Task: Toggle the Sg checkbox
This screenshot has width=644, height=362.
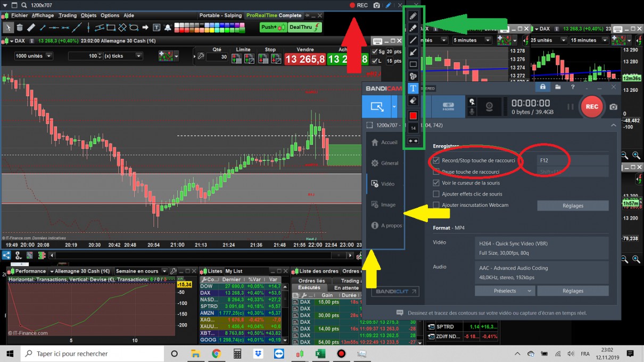Action: 375,52
